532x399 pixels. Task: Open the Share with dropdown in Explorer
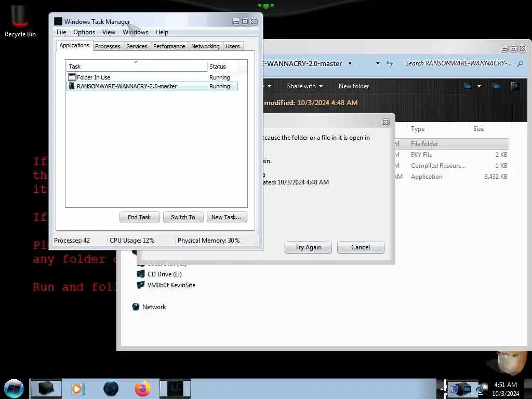point(304,86)
